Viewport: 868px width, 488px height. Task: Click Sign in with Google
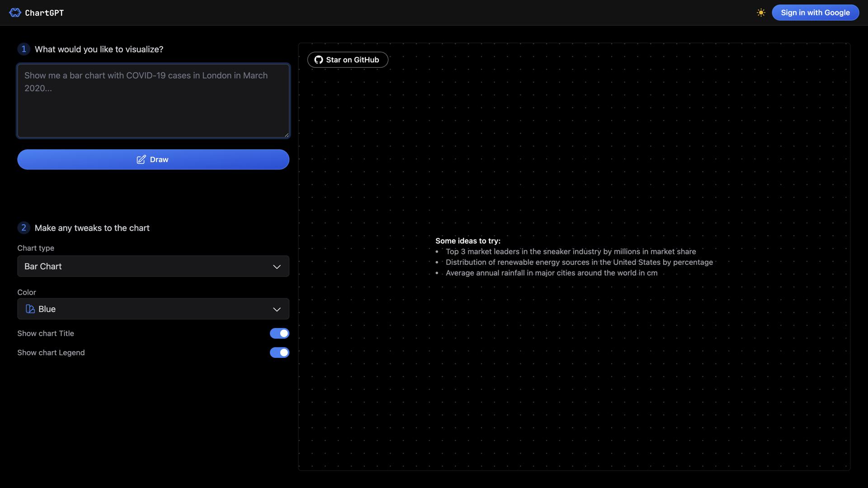tap(815, 13)
